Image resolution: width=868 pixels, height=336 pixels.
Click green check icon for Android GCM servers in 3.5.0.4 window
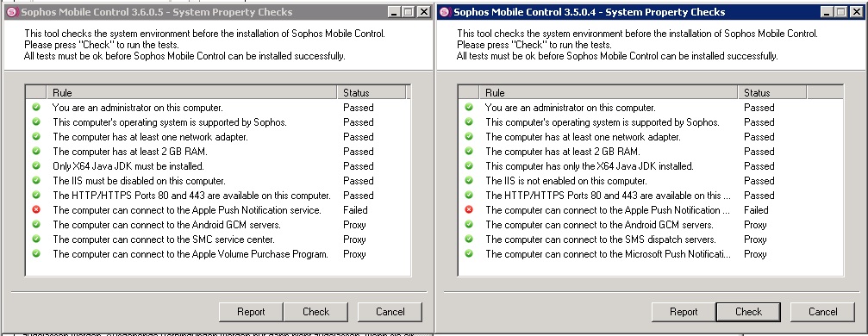tap(469, 224)
